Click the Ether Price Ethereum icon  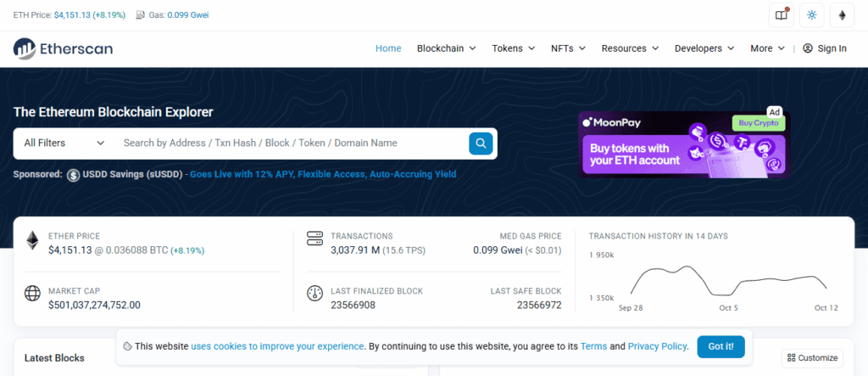(33, 241)
